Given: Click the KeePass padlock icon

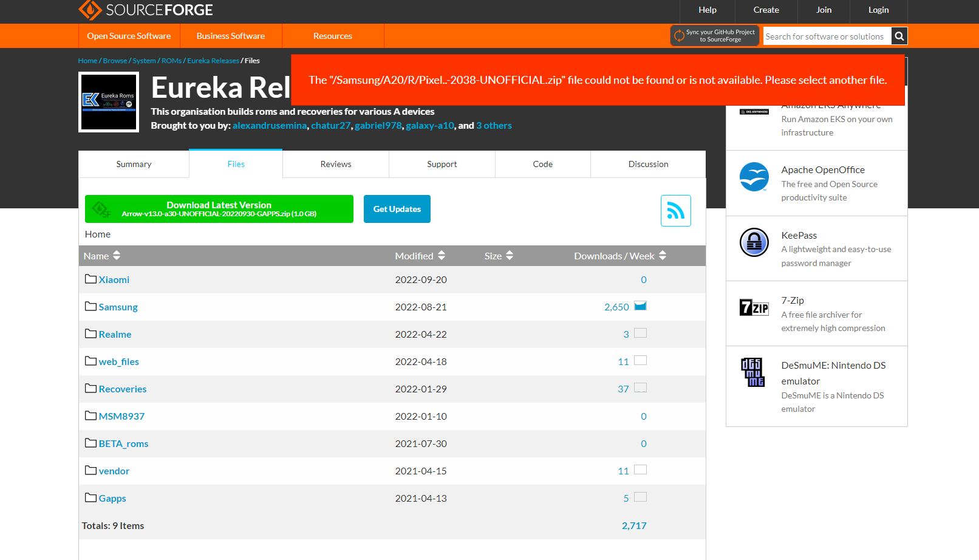Looking at the screenshot, I should 754,242.
